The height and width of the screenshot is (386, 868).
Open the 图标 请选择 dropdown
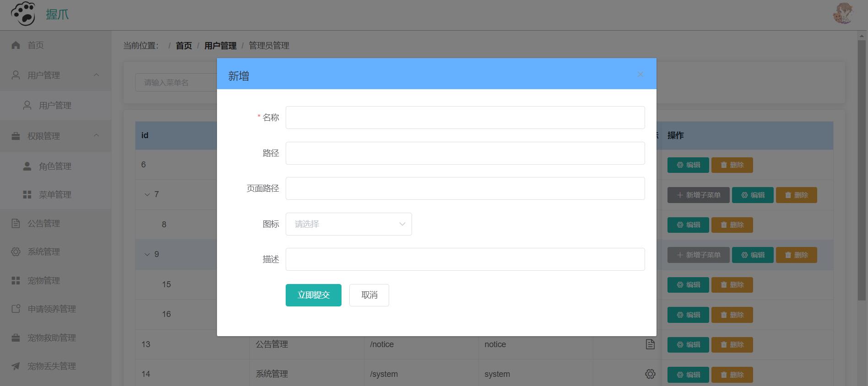click(349, 224)
